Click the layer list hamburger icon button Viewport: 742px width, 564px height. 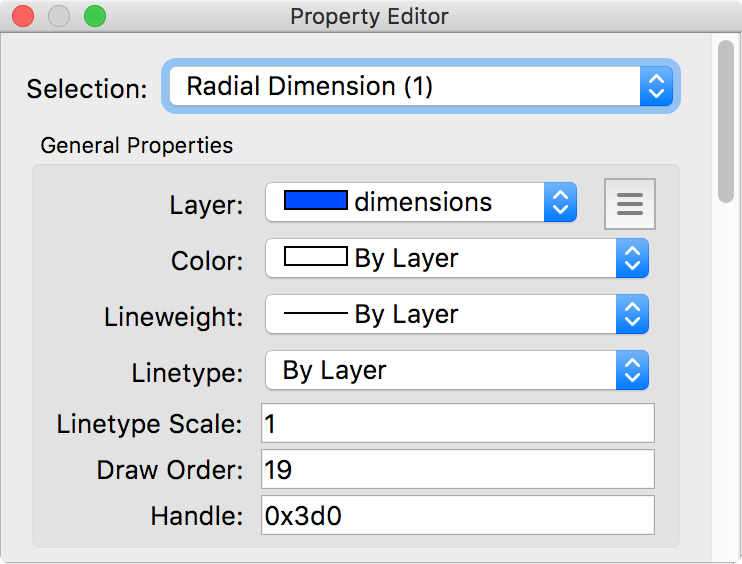629,204
